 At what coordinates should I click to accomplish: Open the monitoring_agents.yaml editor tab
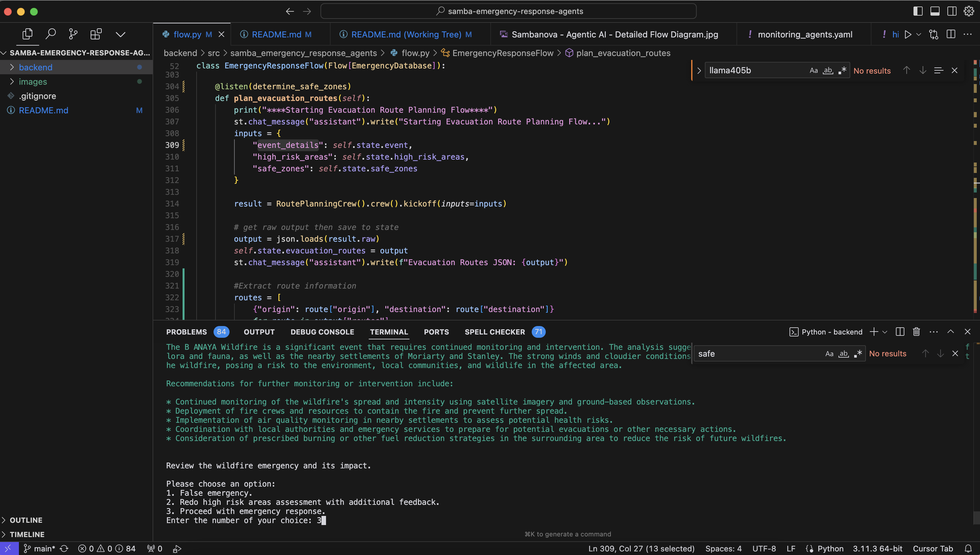805,34
